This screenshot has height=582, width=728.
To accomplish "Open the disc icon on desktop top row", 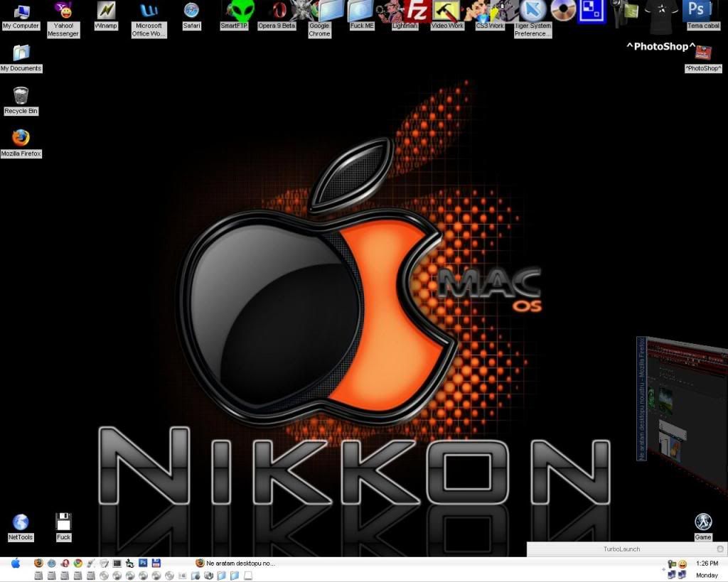I will click(x=563, y=10).
